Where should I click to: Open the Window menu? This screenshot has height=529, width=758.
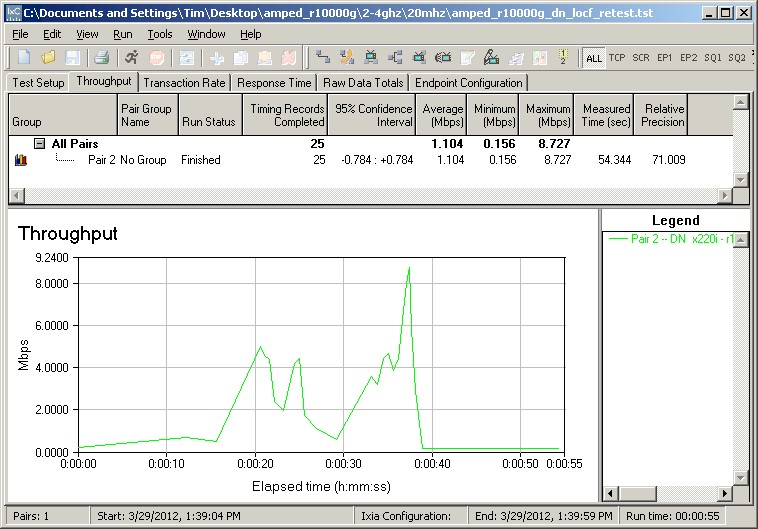pos(206,34)
